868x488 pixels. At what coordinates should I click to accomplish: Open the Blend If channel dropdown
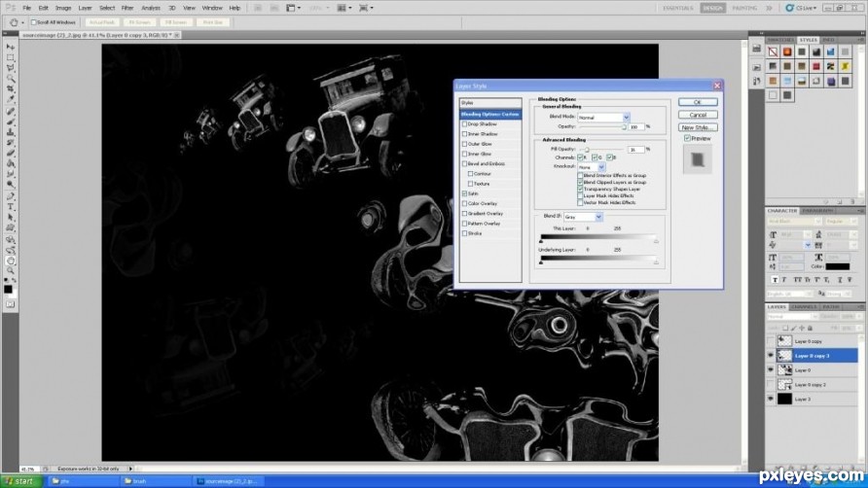(583, 217)
